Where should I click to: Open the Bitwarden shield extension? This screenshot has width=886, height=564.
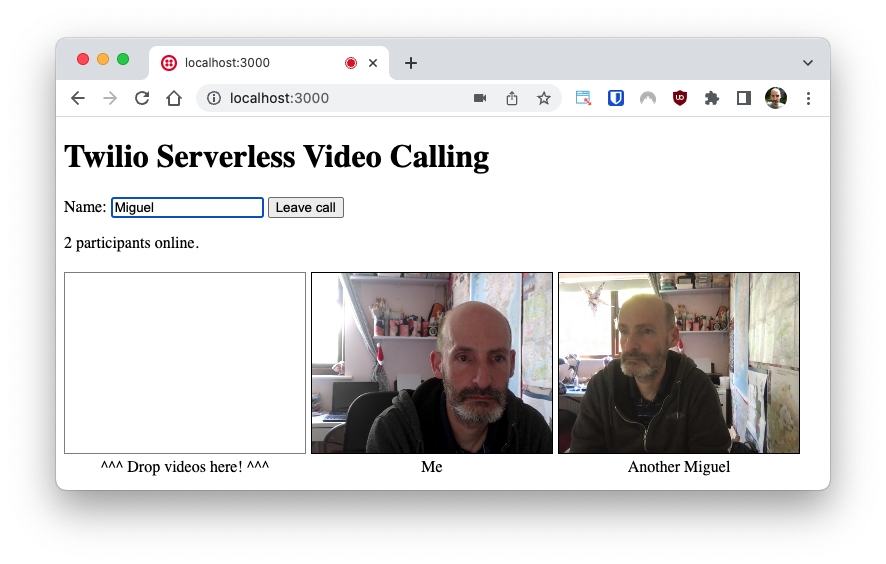tap(615, 98)
